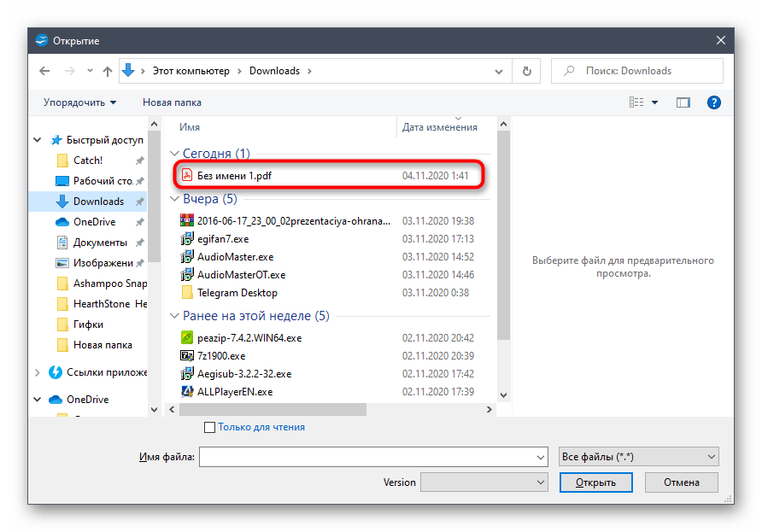Close the 'Открытие' dialog
The height and width of the screenshot is (532, 762).
click(x=721, y=41)
